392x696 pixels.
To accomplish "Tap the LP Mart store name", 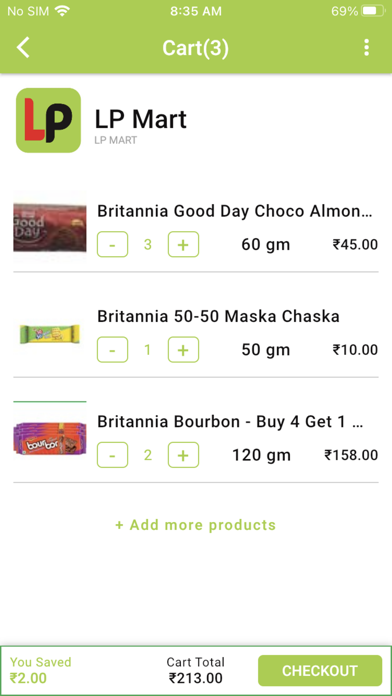I will click(x=141, y=119).
